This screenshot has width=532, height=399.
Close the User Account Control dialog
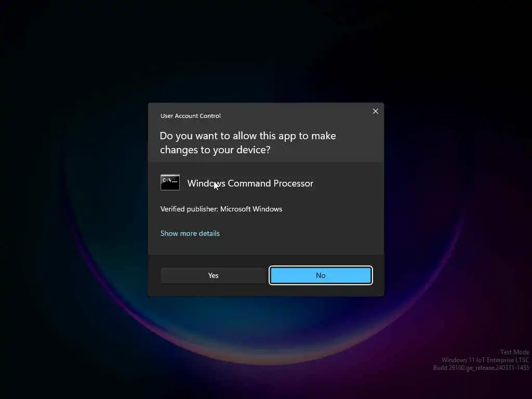pyautogui.click(x=375, y=111)
